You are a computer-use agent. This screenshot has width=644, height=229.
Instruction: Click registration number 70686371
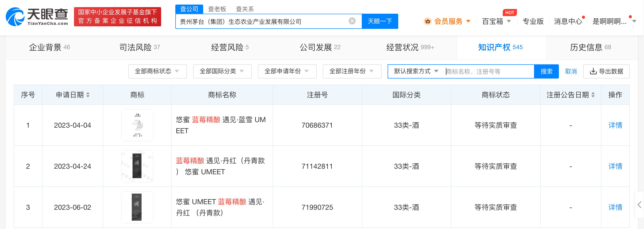[x=317, y=125]
